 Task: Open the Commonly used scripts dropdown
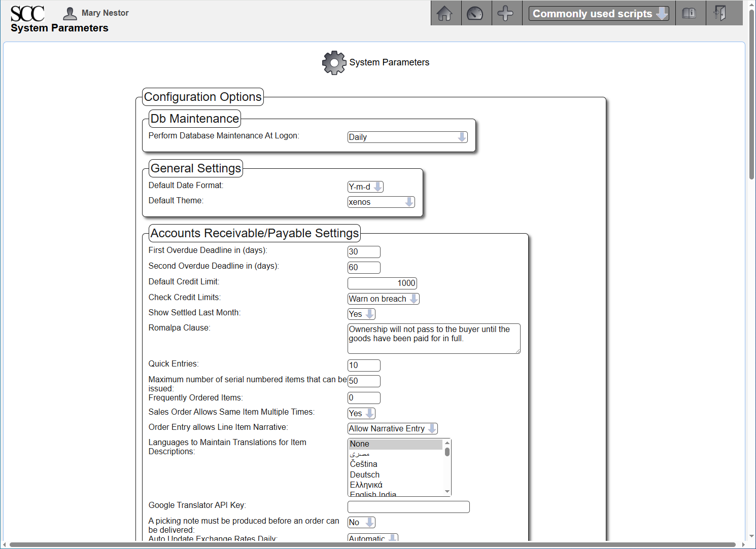click(x=599, y=14)
